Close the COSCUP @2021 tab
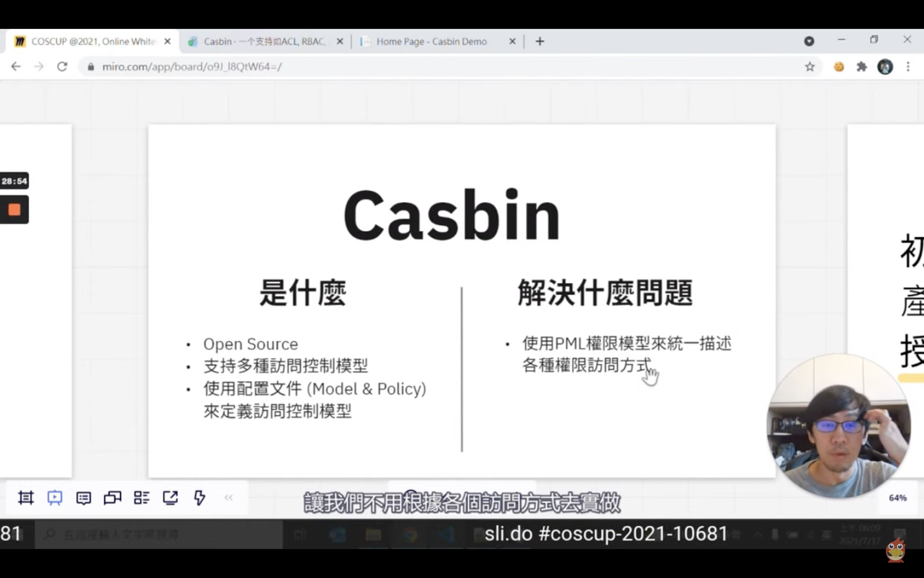The height and width of the screenshot is (578, 924). point(167,41)
